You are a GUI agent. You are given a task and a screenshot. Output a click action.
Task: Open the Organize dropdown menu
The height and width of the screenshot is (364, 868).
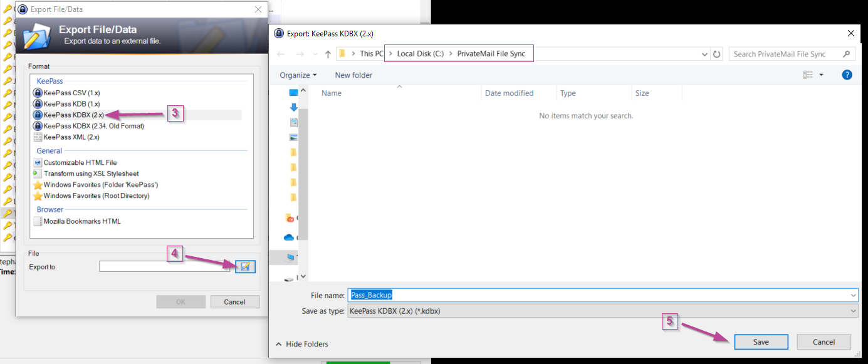298,75
